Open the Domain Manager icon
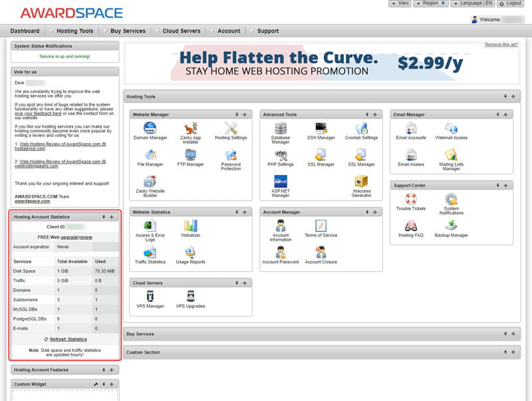The height and width of the screenshot is (401, 532). click(x=150, y=128)
